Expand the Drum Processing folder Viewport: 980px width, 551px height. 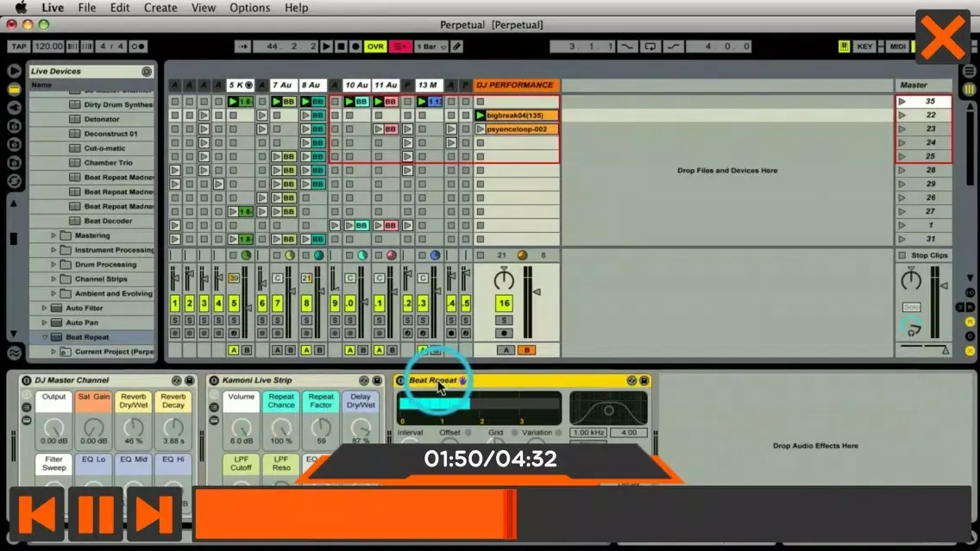tap(53, 264)
